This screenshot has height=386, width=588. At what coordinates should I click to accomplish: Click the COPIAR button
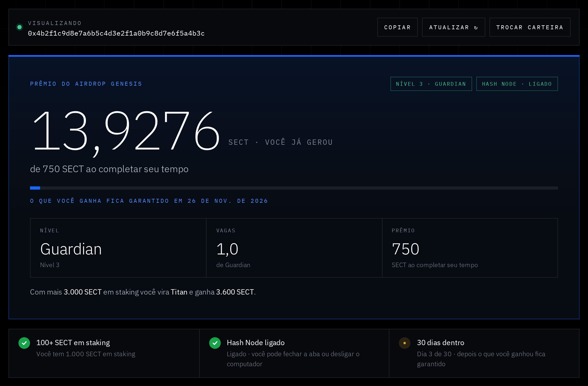point(397,27)
